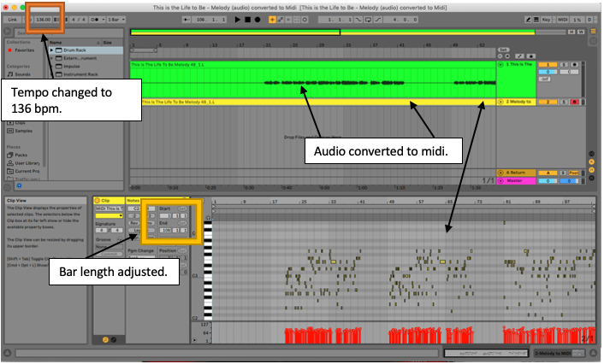Click track 1 pan control C
Viewport: 604px width, 364px height.
point(569,72)
